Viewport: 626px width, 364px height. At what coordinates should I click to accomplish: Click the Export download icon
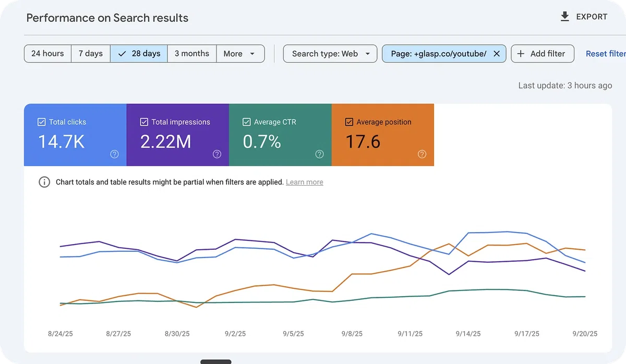click(x=564, y=17)
